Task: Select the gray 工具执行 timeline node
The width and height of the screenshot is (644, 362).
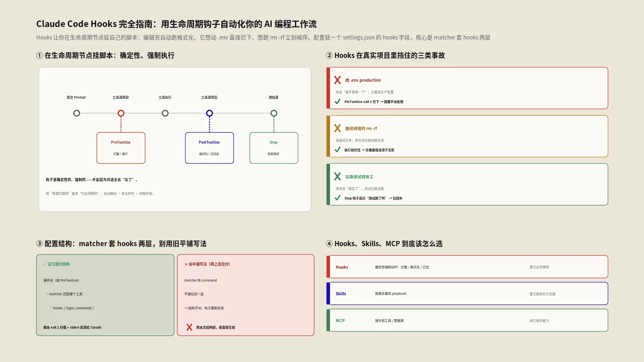Action: [165, 113]
